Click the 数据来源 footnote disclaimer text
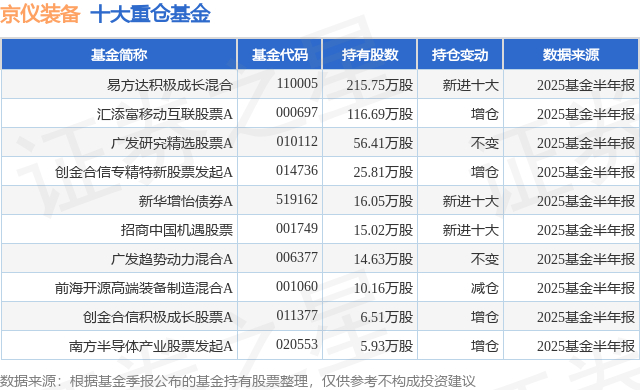The width and height of the screenshot is (640, 390). 238,381
